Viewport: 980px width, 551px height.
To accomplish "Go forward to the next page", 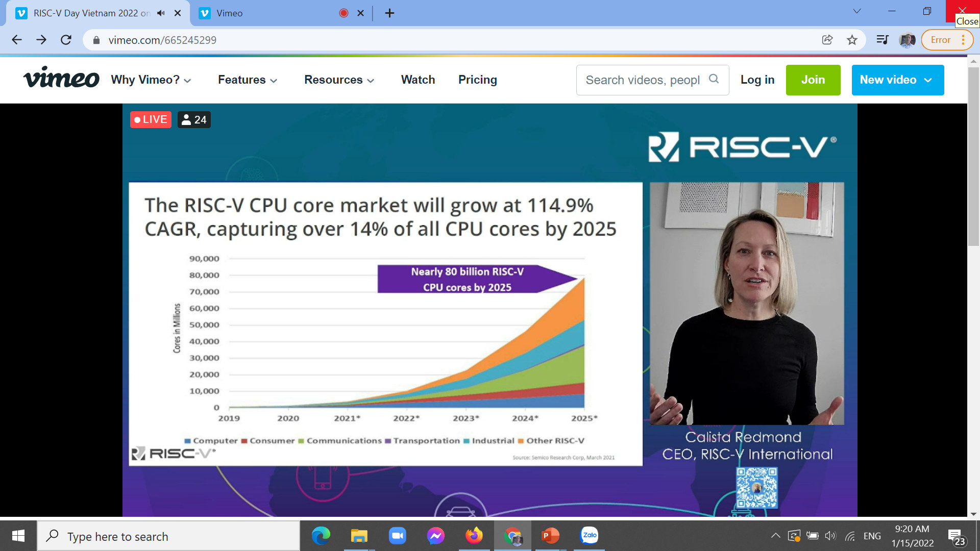I will pos(41,40).
